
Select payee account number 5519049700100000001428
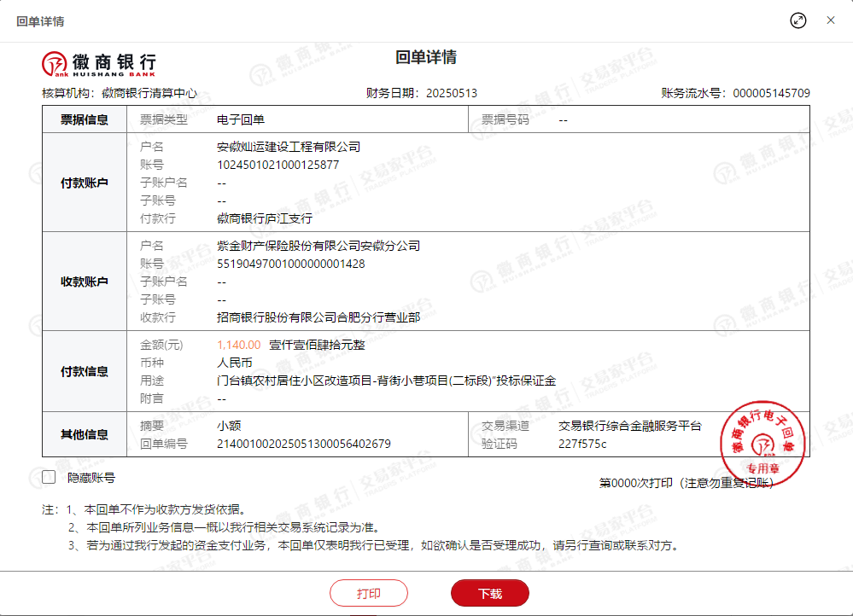pyautogui.click(x=290, y=264)
